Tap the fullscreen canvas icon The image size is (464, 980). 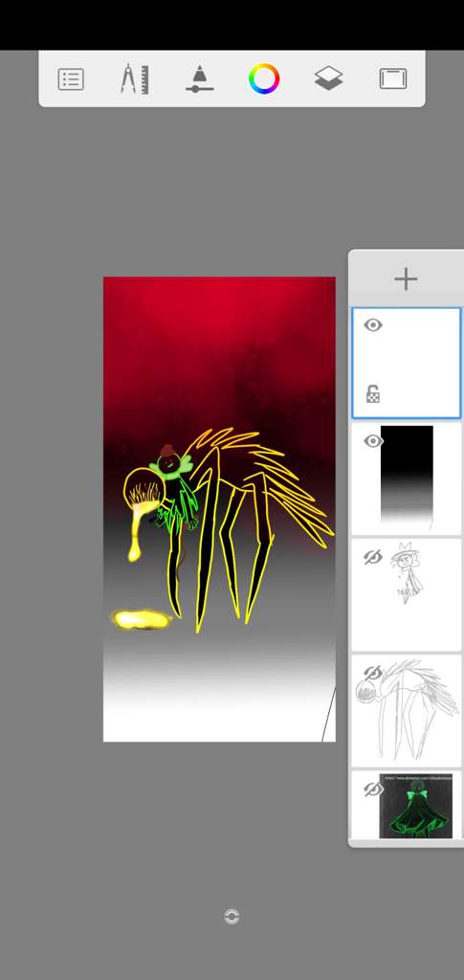coord(393,79)
